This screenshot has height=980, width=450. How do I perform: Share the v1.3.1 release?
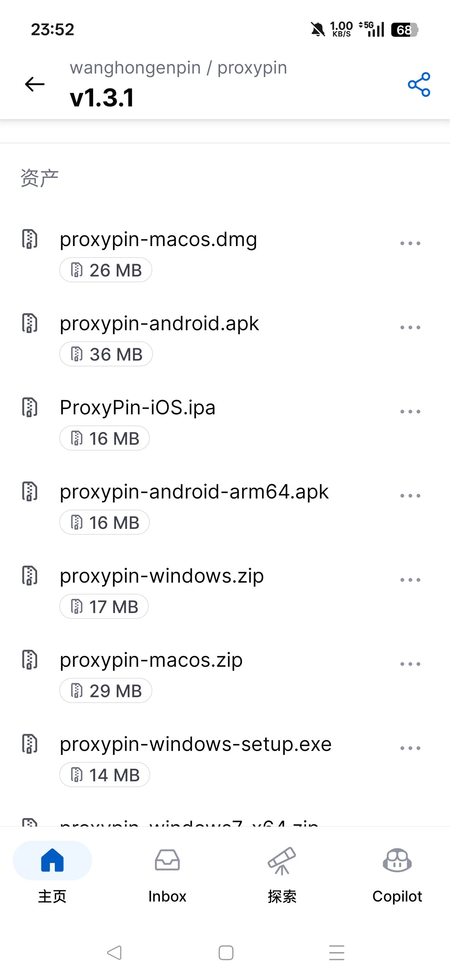(419, 84)
